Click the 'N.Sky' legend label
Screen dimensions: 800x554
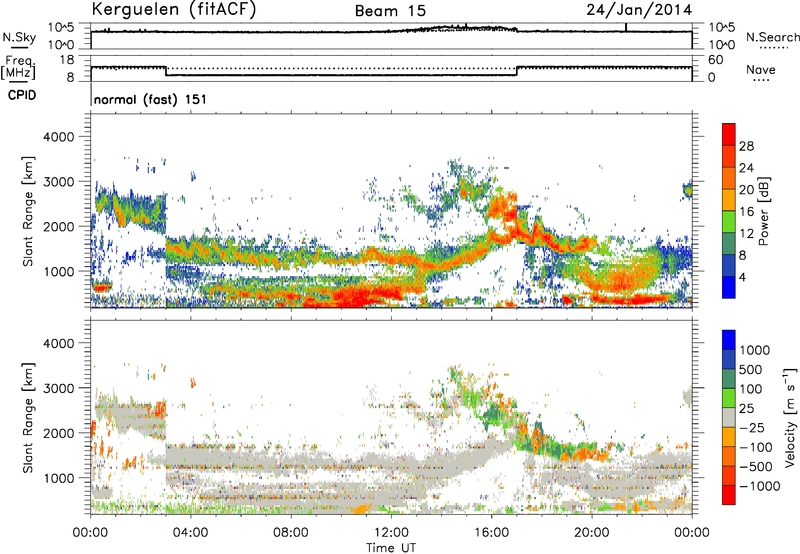pyautogui.click(x=19, y=37)
